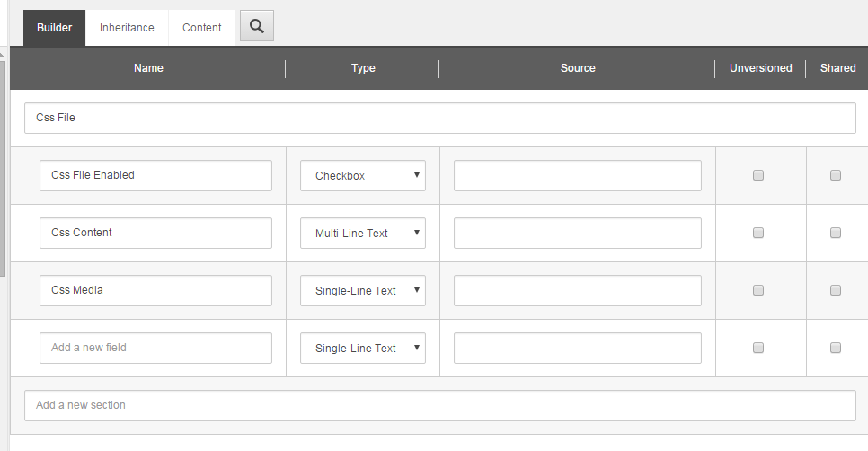Edit the Css Media name field
The height and width of the screenshot is (451, 868).
(155, 291)
